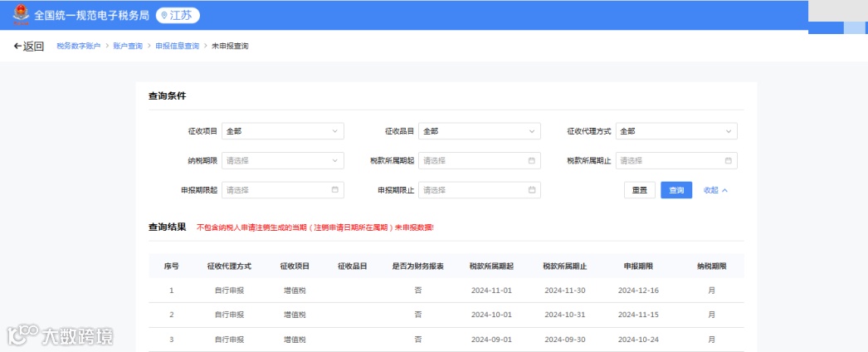This screenshot has height=352, width=868.
Task: Click the red notice under 查询结果
Action: coord(315,227)
